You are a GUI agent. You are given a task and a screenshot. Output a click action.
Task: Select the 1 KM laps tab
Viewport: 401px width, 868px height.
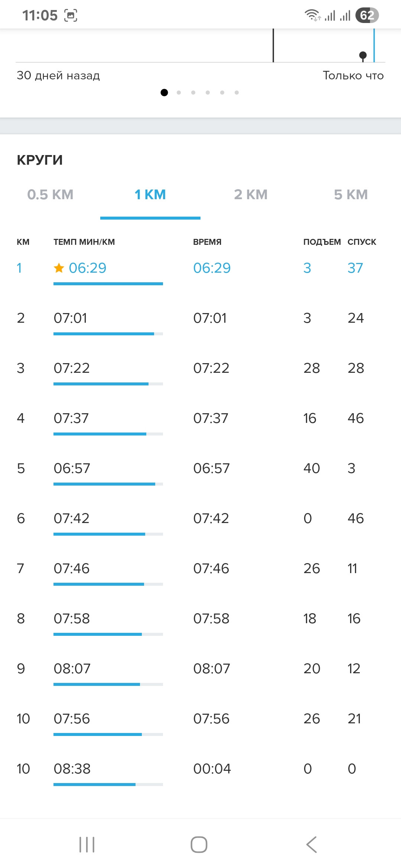tap(150, 194)
